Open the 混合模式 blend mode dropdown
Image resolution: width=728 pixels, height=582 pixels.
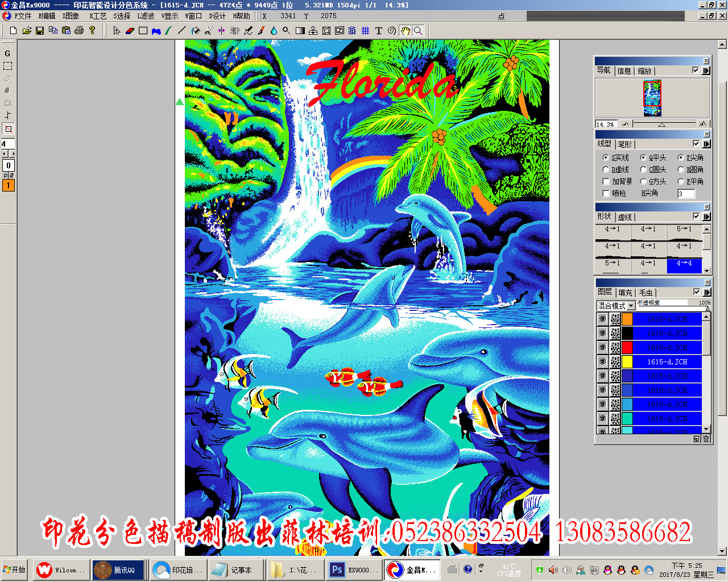click(631, 306)
